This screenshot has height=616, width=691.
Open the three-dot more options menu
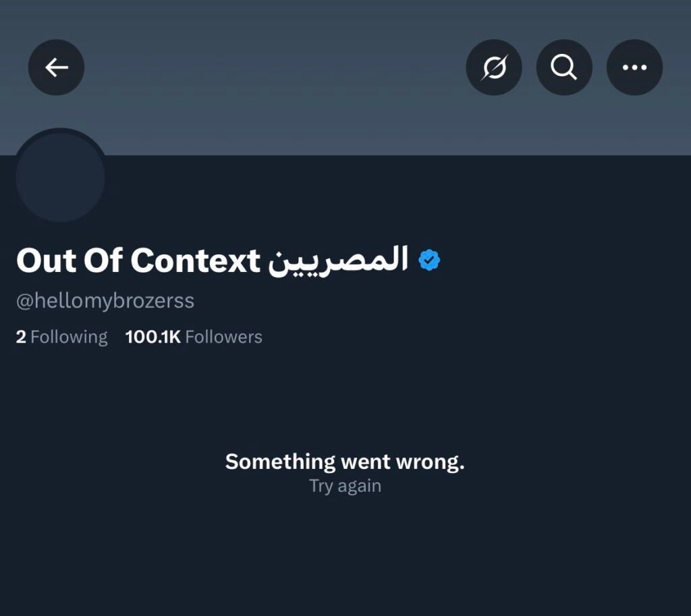click(634, 67)
